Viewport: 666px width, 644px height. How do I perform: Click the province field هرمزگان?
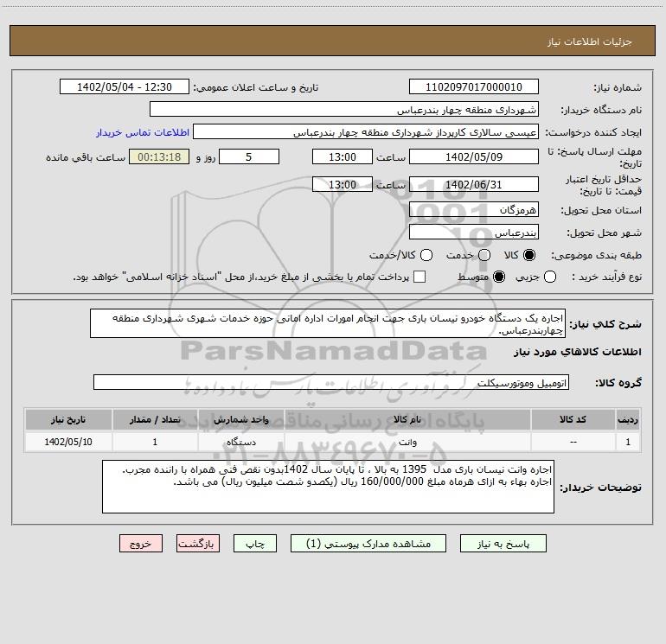(474, 209)
